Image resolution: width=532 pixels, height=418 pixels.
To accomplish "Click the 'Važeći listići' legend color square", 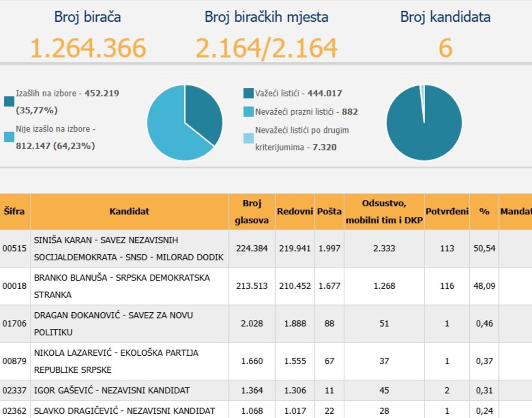I will pos(248,93).
